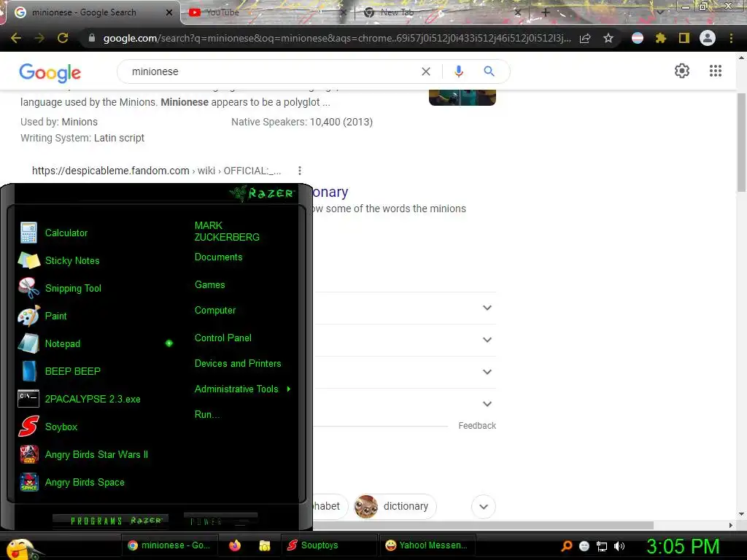Launch BEEP BEEP program icon
Image resolution: width=747 pixels, height=560 pixels.
click(x=28, y=371)
